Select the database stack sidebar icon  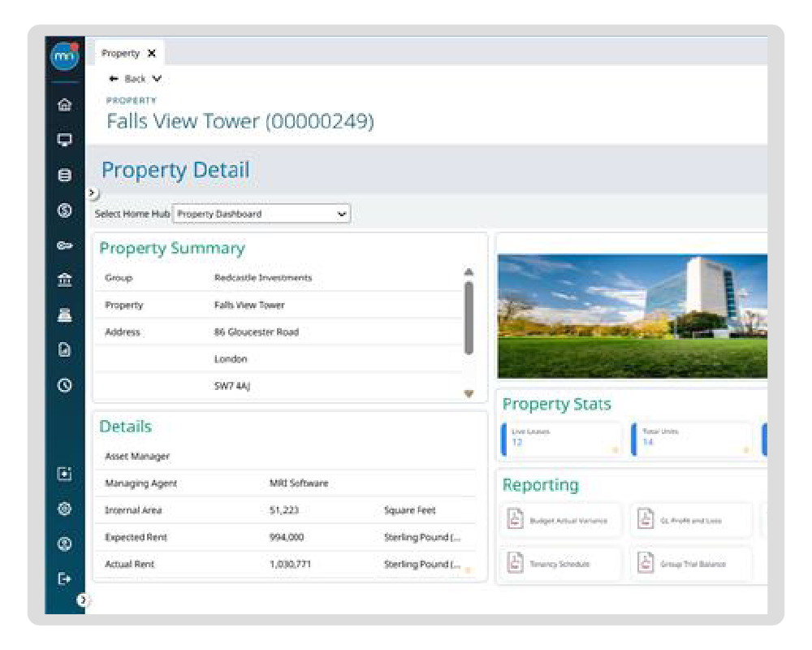(x=65, y=175)
